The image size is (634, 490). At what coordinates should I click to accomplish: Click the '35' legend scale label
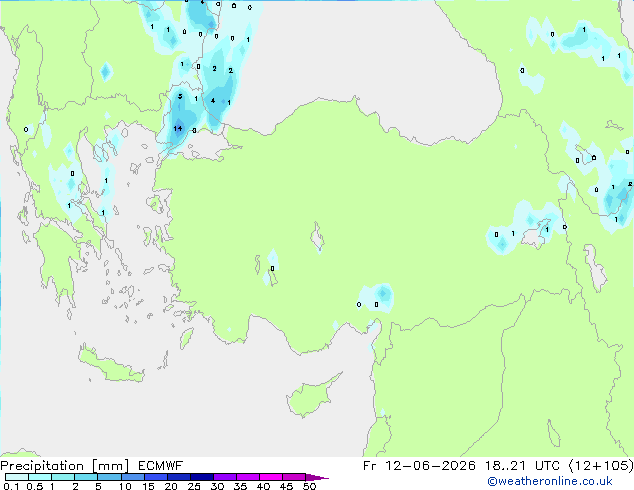click(240, 486)
